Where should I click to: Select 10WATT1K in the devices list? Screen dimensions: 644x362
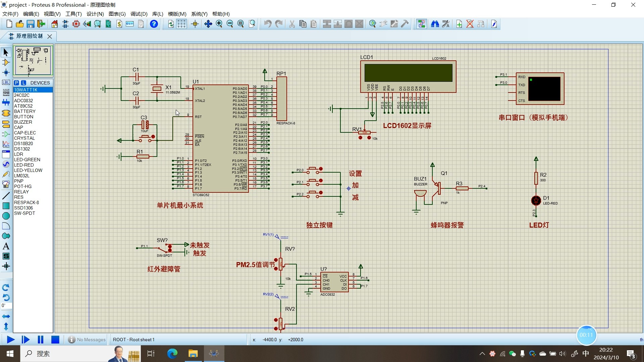click(x=33, y=90)
